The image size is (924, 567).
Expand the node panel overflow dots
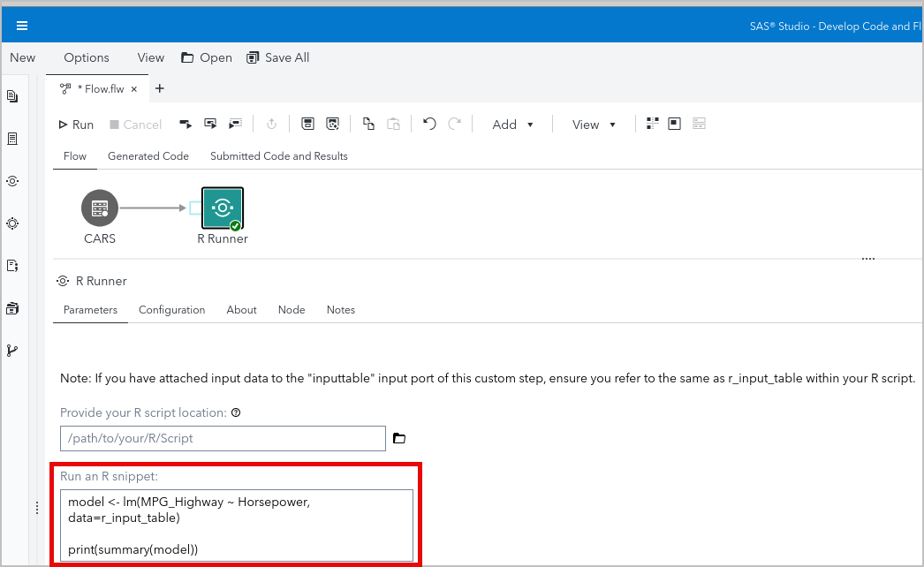(x=867, y=258)
